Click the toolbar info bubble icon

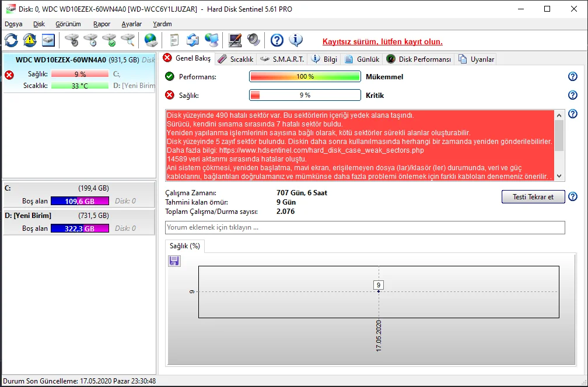(x=296, y=40)
